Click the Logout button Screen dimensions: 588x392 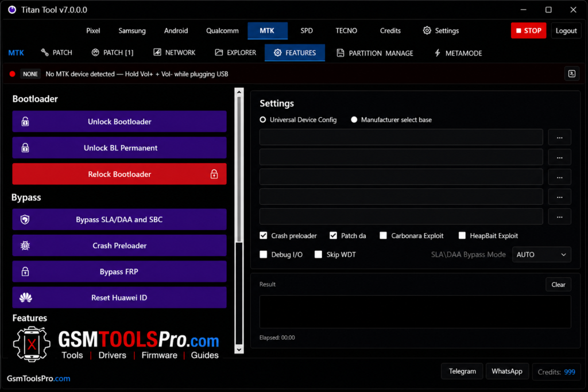point(566,31)
